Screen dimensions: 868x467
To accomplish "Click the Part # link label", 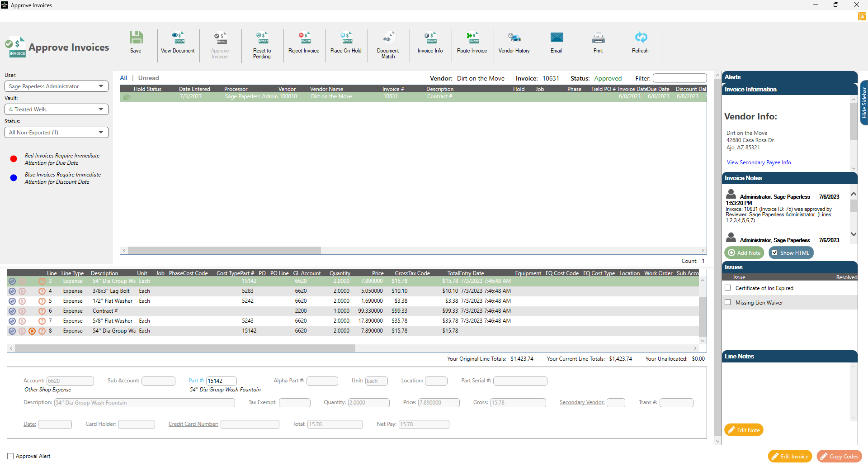I will pyautogui.click(x=196, y=381).
